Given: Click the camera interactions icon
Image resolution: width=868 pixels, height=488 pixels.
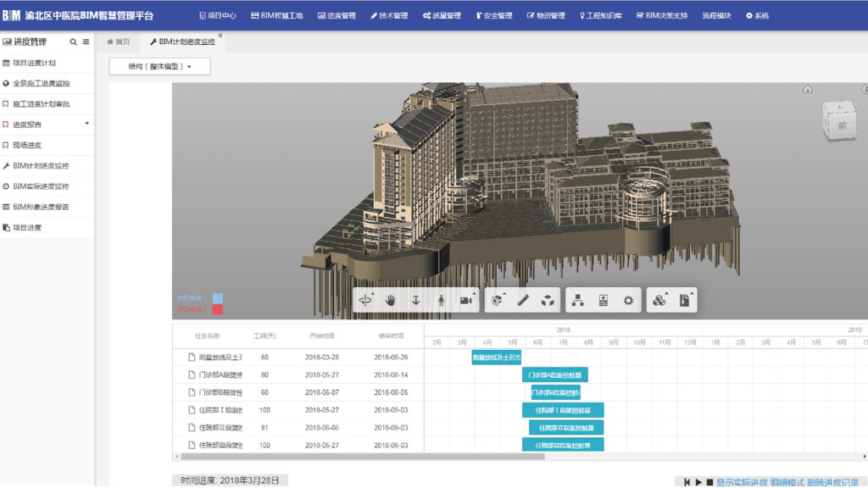Looking at the screenshot, I should pyautogui.click(x=466, y=300).
